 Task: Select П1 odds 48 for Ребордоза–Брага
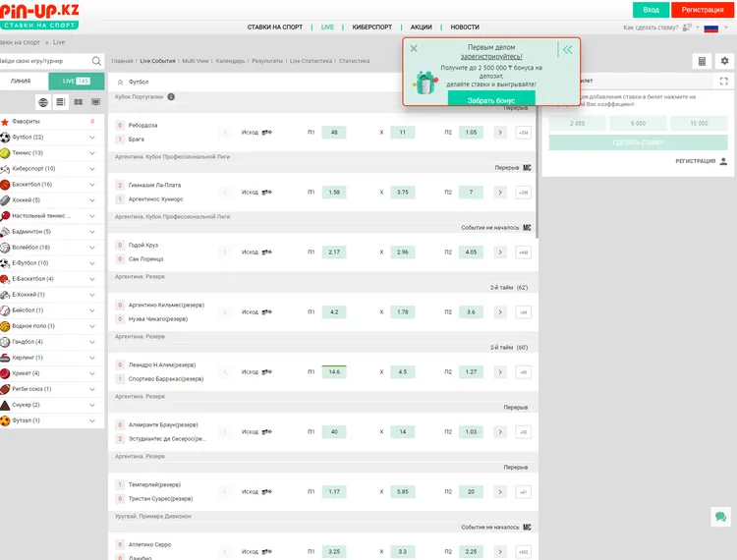tap(334, 133)
